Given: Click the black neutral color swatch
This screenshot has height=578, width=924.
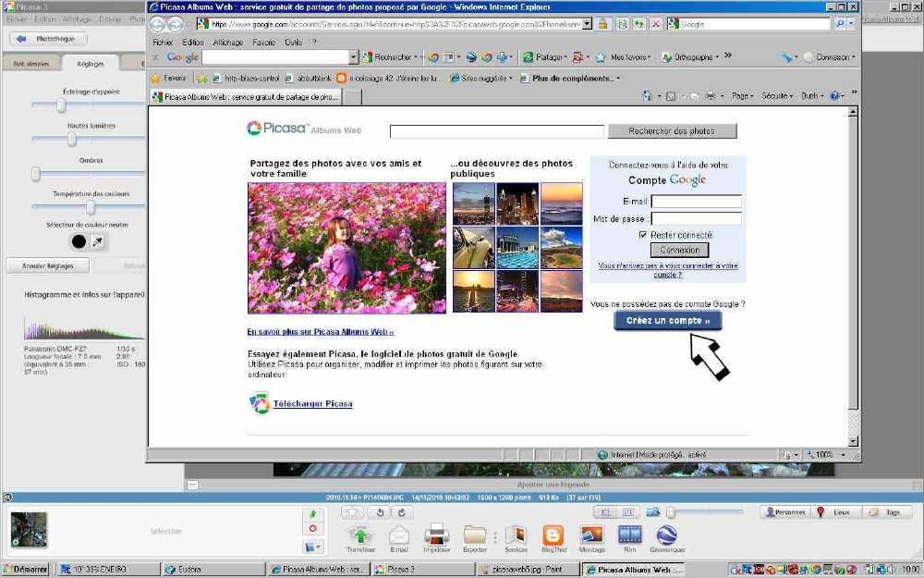Looking at the screenshot, I should pos(79,241).
